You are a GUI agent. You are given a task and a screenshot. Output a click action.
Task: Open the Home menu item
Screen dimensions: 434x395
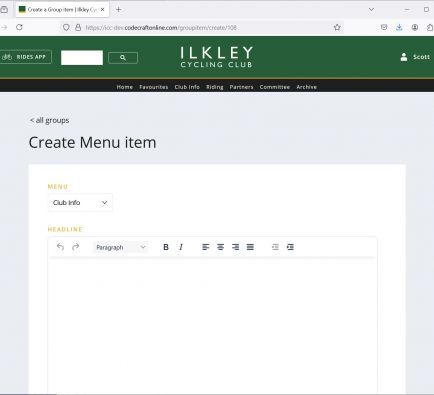tap(125, 87)
